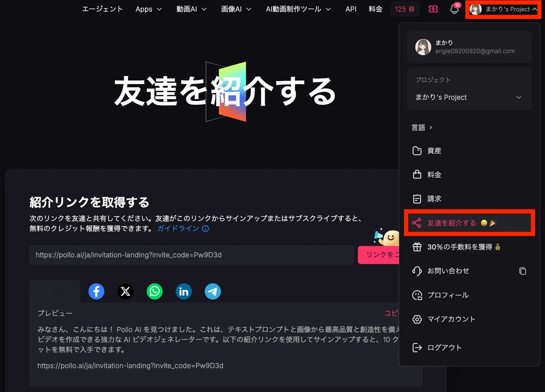Click the headset icon for お問い合わせ
This screenshot has width=545, height=392.
417,271
